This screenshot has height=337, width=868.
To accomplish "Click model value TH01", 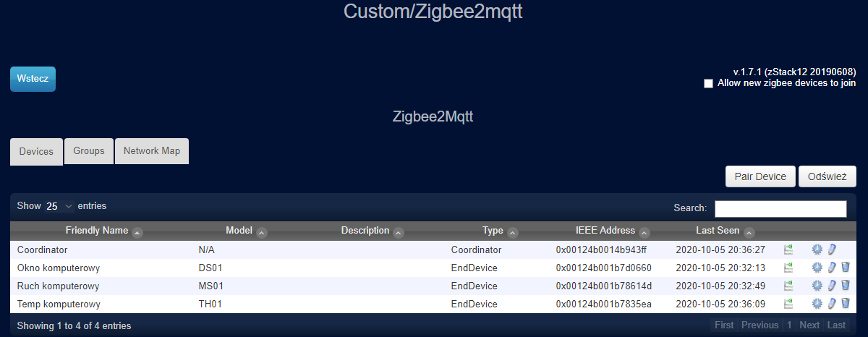I will tap(210, 304).
